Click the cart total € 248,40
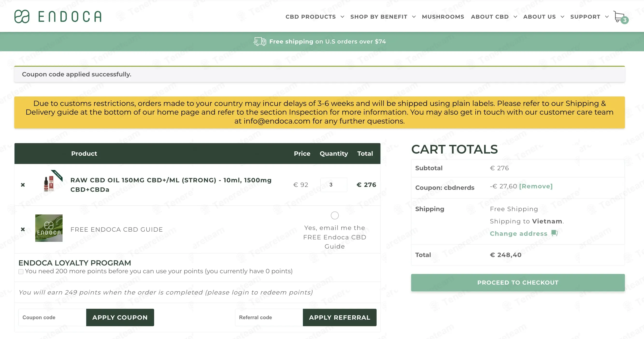644x339 pixels. click(x=506, y=255)
